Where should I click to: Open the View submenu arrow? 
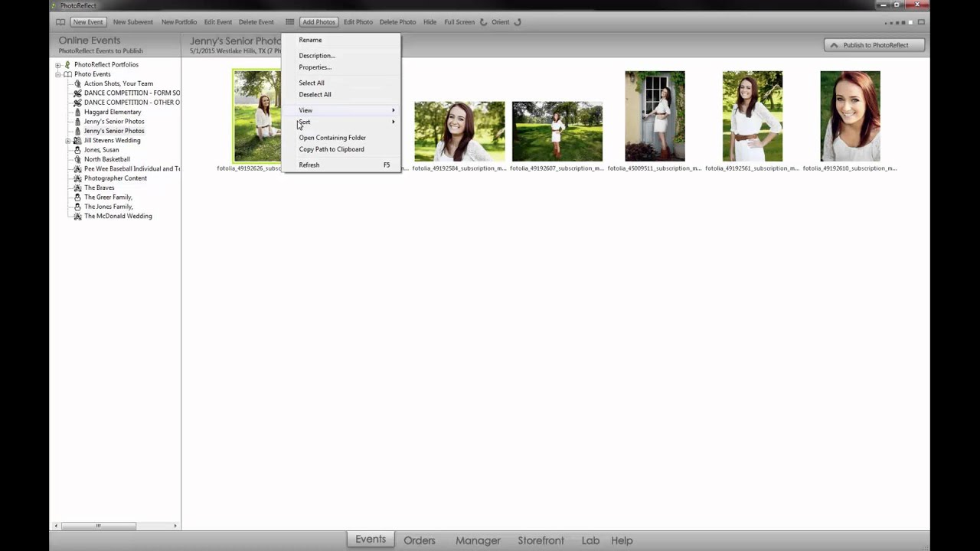394,110
